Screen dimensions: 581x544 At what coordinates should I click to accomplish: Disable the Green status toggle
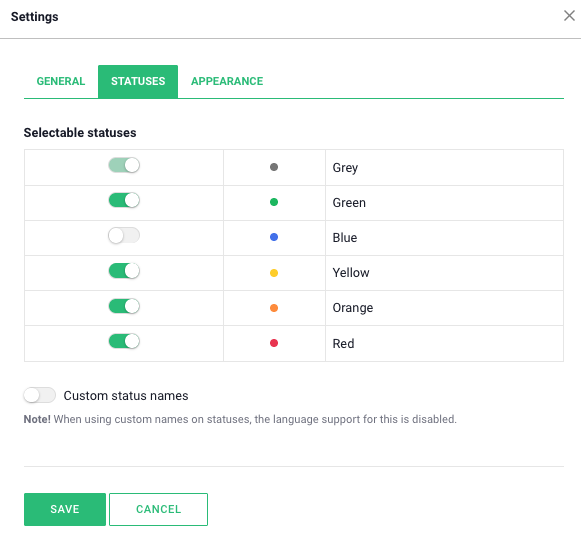pos(124,200)
